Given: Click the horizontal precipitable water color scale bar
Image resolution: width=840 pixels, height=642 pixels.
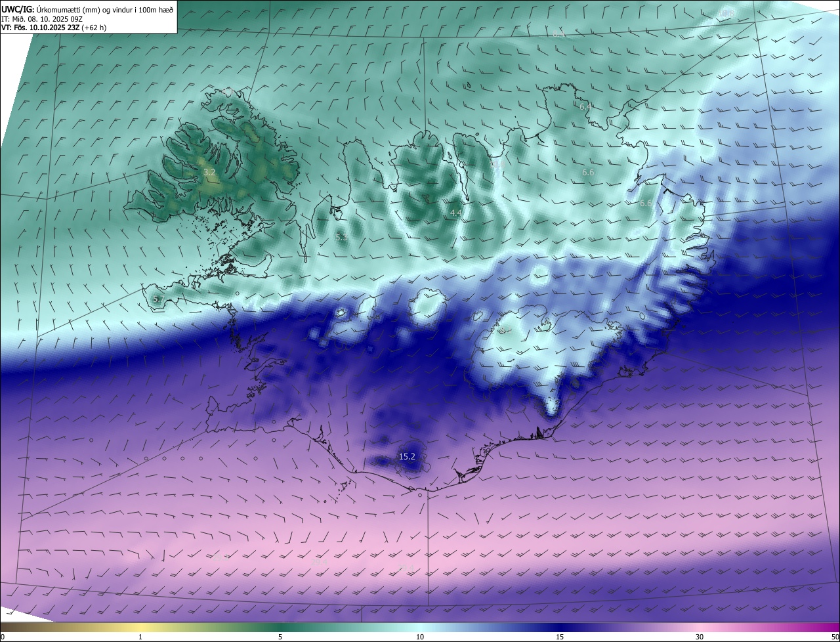Looking at the screenshot, I should 420,627.
